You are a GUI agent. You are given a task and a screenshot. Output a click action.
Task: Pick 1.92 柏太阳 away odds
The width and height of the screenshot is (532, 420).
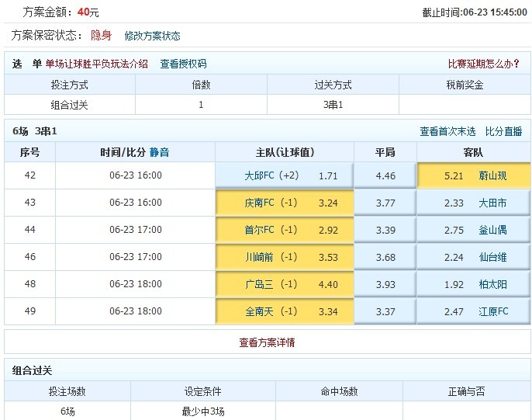474,284
